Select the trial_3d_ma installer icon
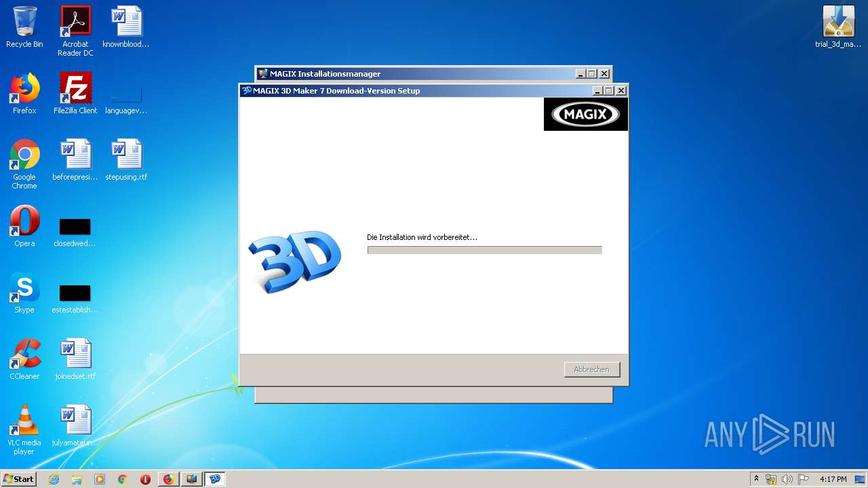868x488 pixels. pos(838,27)
